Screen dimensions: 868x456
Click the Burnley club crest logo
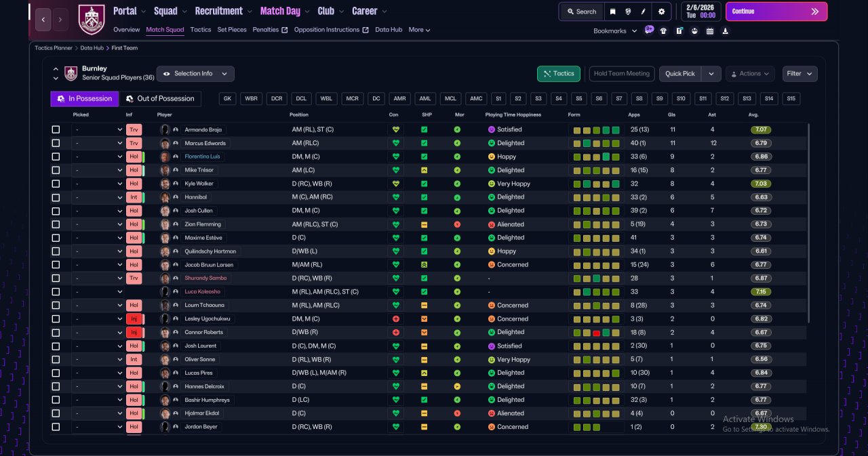pos(92,20)
